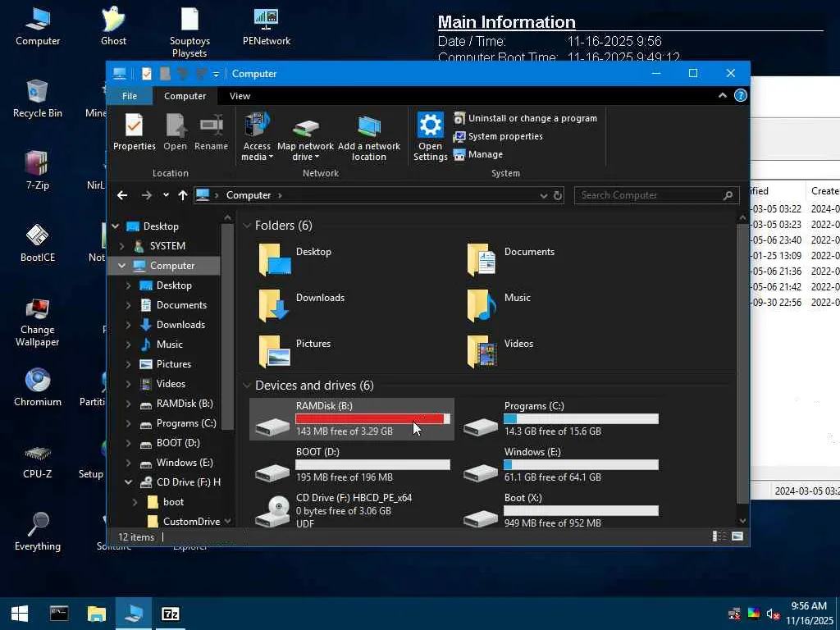Switch to details view in status bar
This screenshot has width=840, height=630.
(x=719, y=536)
